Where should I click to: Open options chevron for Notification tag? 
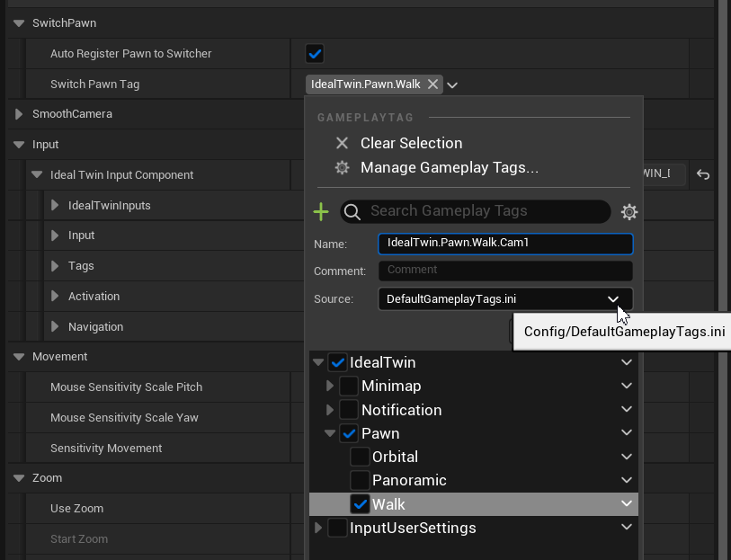(x=627, y=410)
